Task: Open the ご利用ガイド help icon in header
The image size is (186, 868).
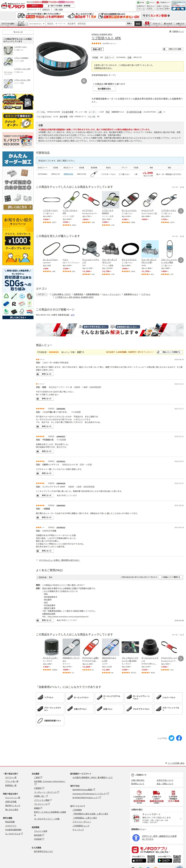Action: 163,5
